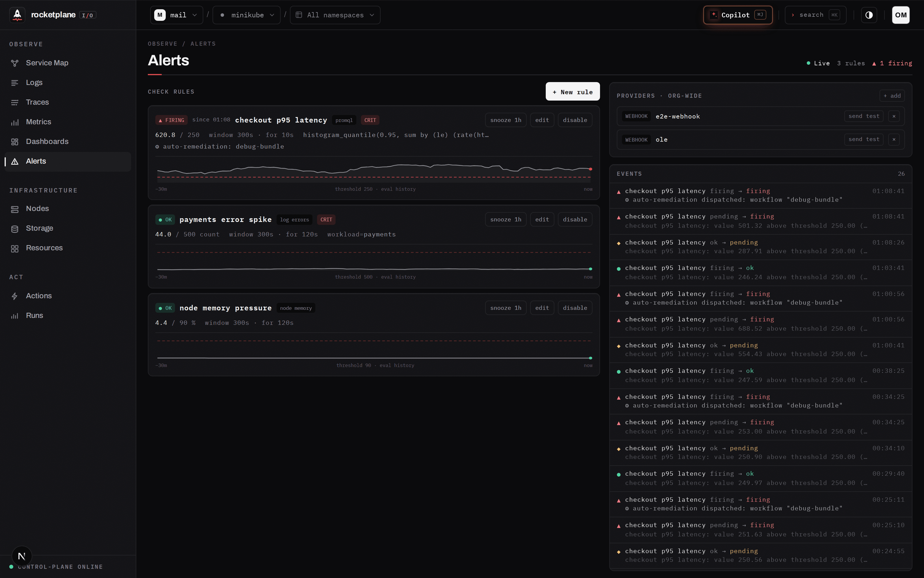Send test to e2e-webhook provider
The image size is (924, 578).
(864, 116)
